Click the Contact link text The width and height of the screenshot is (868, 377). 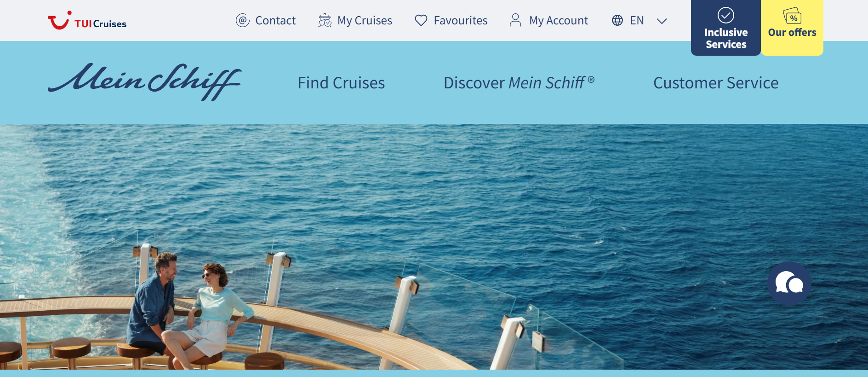275,20
